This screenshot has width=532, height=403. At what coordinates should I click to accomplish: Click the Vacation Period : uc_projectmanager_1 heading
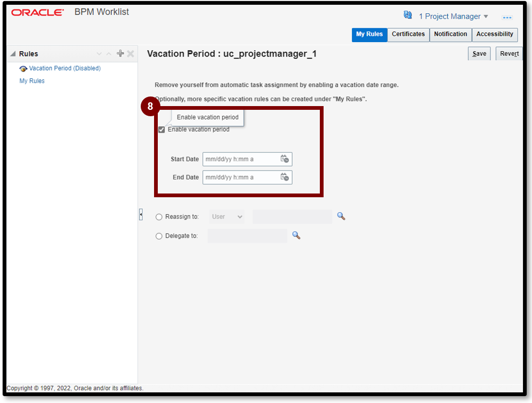(232, 54)
